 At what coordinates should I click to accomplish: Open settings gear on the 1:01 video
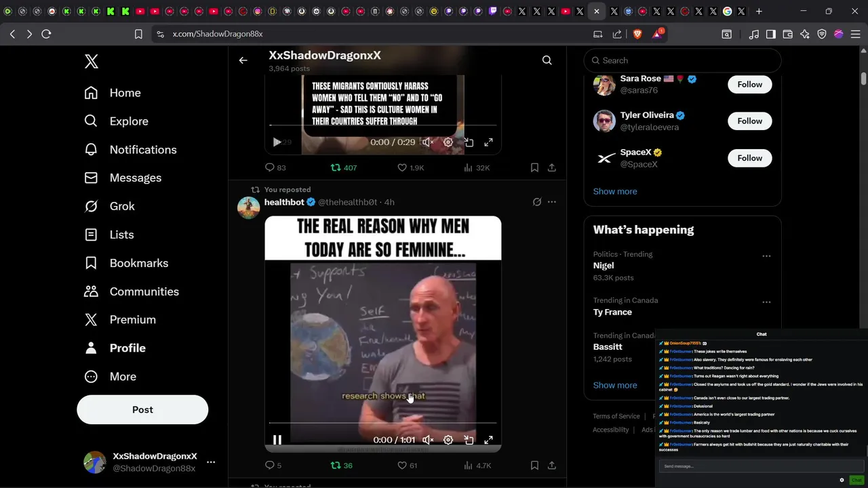(x=448, y=440)
